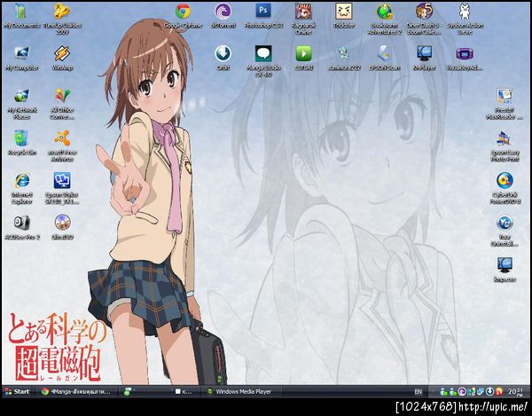Select the Epson Stylus desktop shortcut
Screen dimensions: 532x416
point(62,189)
